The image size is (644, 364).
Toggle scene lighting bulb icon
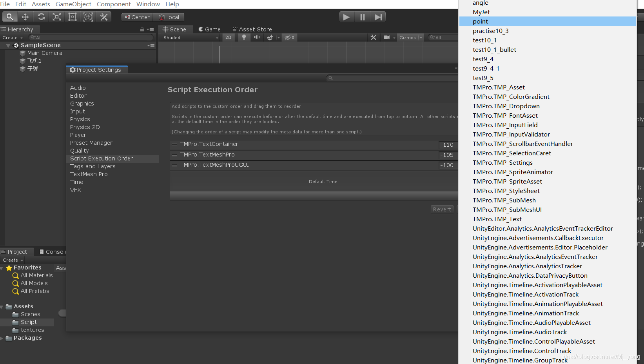pos(244,38)
